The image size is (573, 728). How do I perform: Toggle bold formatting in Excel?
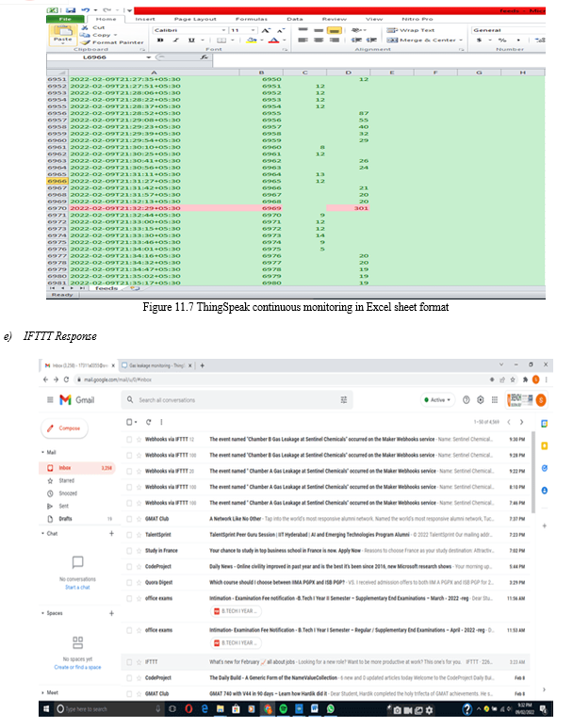point(160,40)
